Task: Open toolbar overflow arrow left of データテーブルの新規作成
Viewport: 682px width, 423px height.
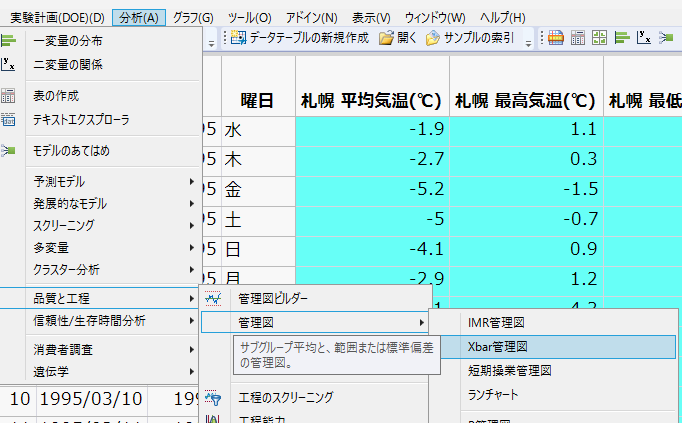Action: coord(211,43)
